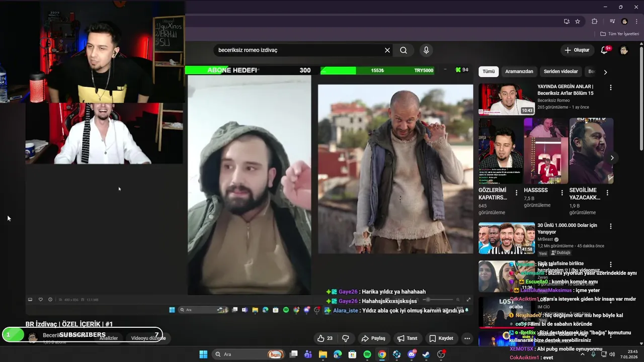This screenshot has width=644, height=362.
Task: Select the Tümü filter chip
Action: pyautogui.click(x=489, y=71)
